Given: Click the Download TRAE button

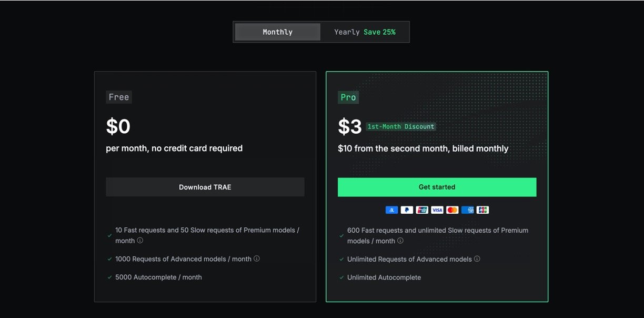Looking at the screenshot, I should [205, 187].
